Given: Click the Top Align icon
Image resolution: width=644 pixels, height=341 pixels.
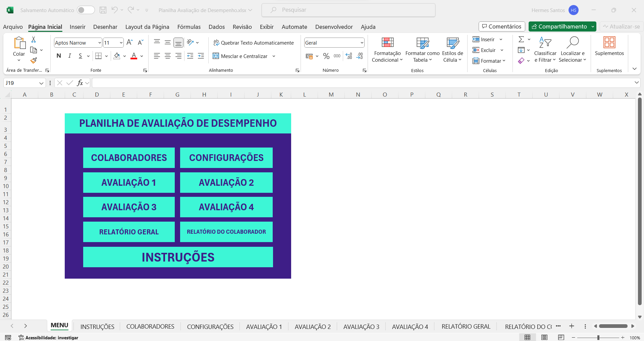Looking at the screenshot, I should [157, 42].
